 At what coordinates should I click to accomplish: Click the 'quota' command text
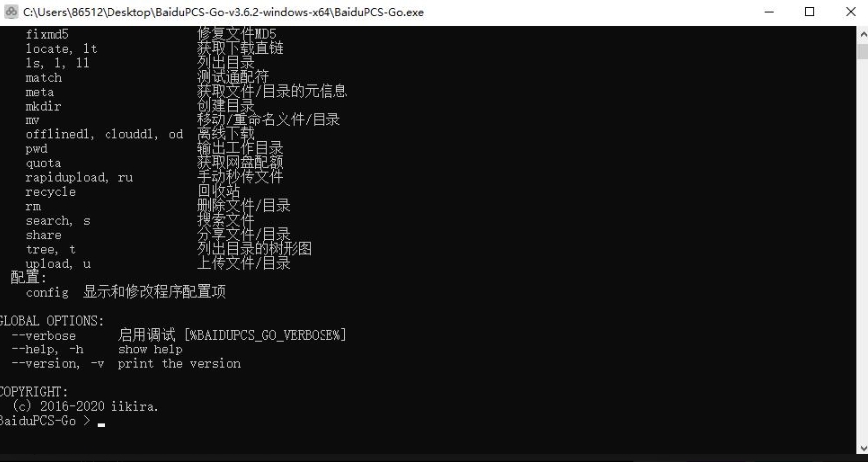(43, 163)
